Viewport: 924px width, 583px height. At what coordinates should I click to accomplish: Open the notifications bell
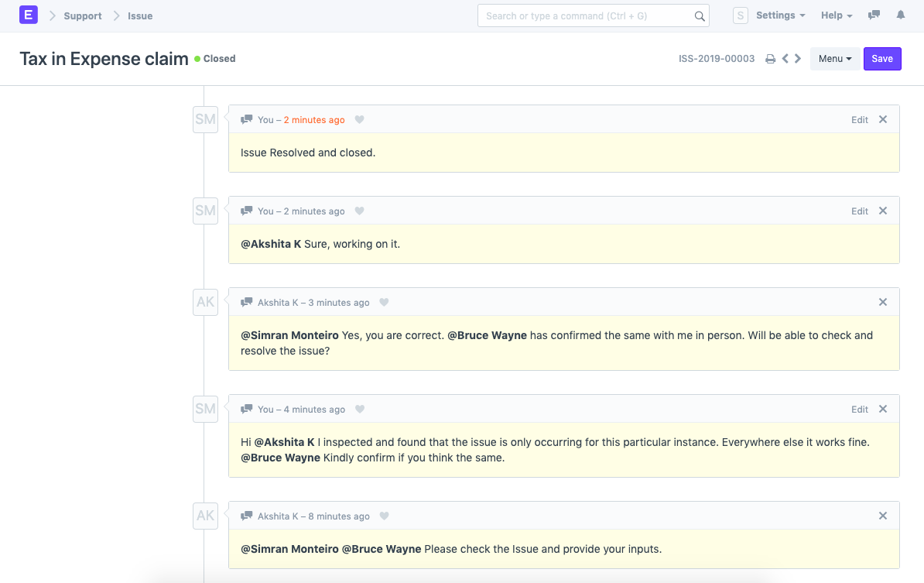click(x=901, y=15)
